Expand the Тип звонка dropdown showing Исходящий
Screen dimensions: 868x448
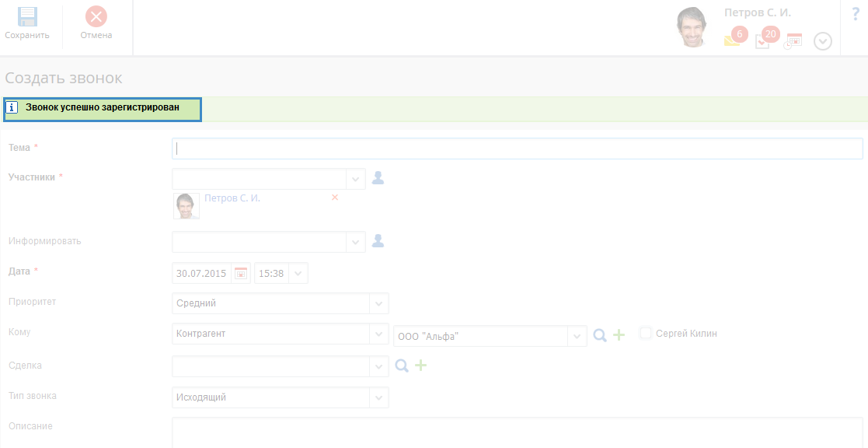pyautogui.click(x=378, y=397)
